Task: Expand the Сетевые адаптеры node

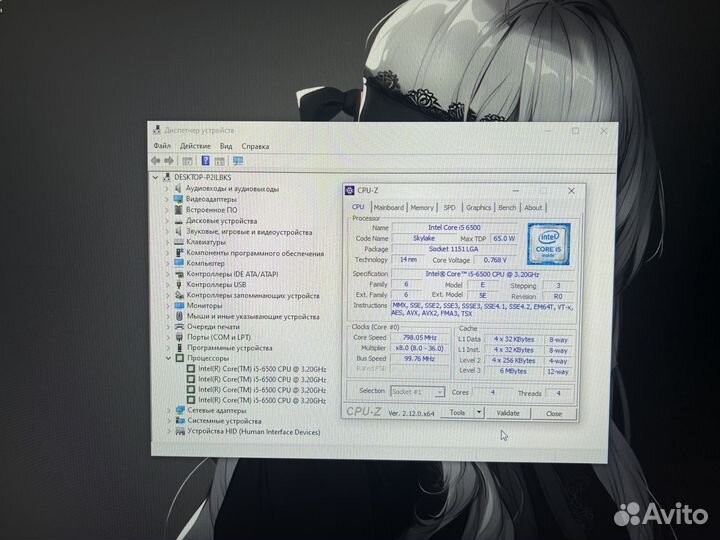Action: tap(169, 411)
